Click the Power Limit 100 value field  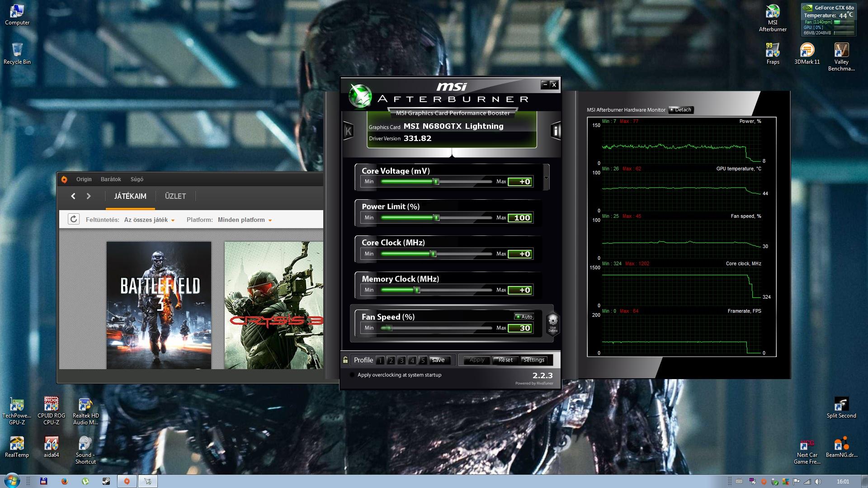click(520, 218)
